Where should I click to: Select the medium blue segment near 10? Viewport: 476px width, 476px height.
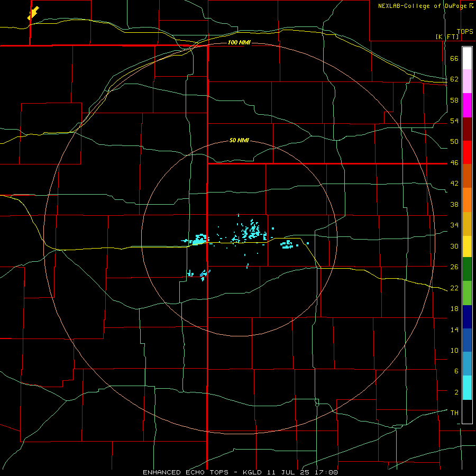467,340
